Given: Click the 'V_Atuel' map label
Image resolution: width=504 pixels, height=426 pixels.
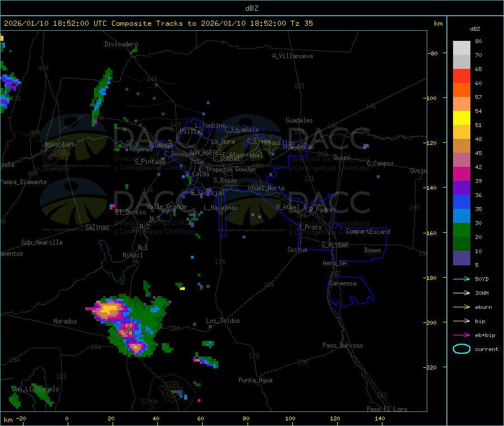Looking at the screenshot, I should tap(288, 207).
